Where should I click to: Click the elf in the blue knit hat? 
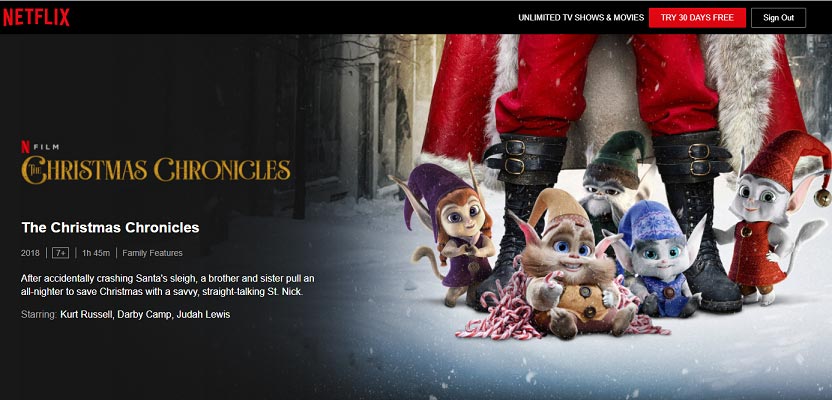point(655,260)
